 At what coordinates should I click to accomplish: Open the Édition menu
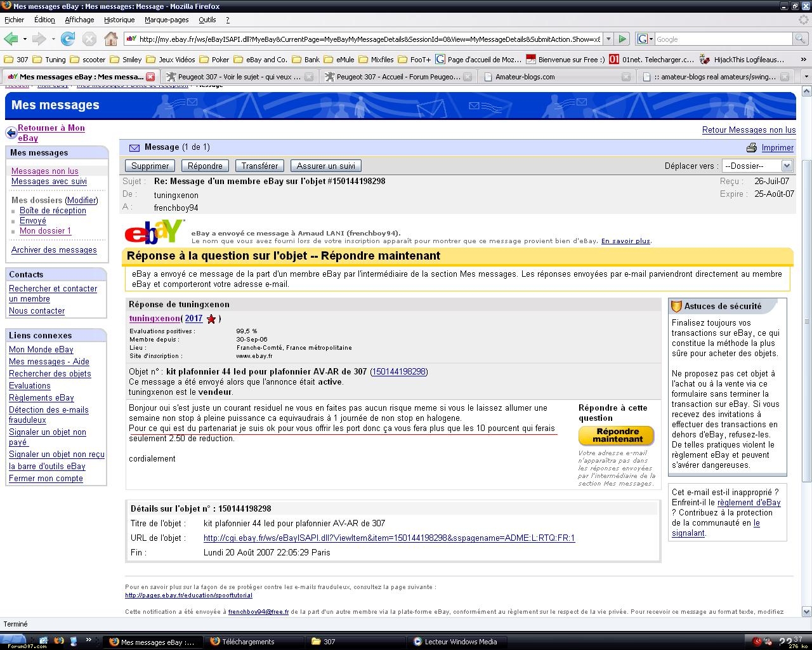coord(44,20)
